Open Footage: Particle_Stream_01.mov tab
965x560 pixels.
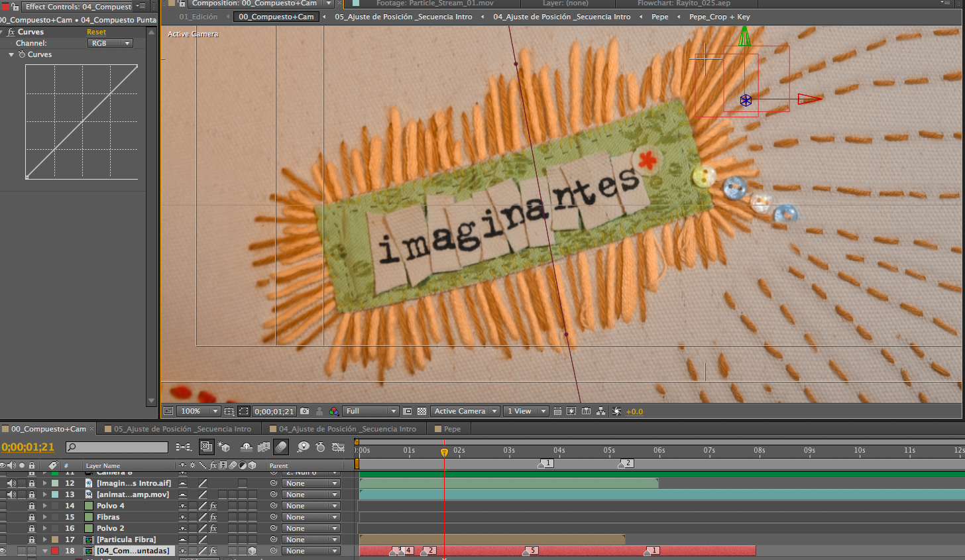pyautogui.click(x=435, y=3)
